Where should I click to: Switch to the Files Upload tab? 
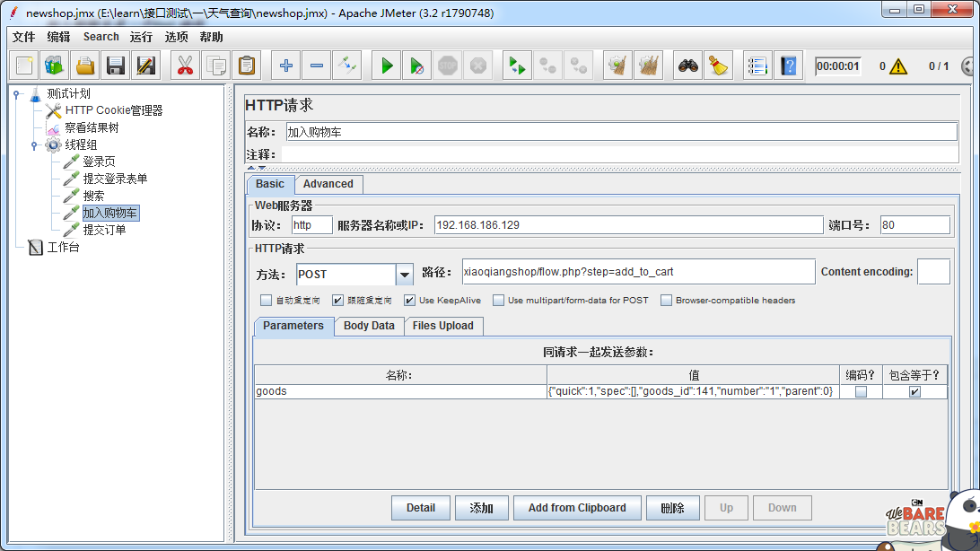click(443, 326)
